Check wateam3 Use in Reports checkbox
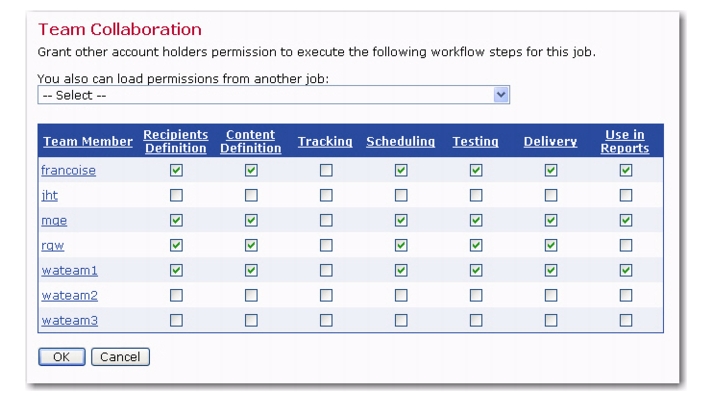Viewport: 712px width, 419px height. [626, 320]
